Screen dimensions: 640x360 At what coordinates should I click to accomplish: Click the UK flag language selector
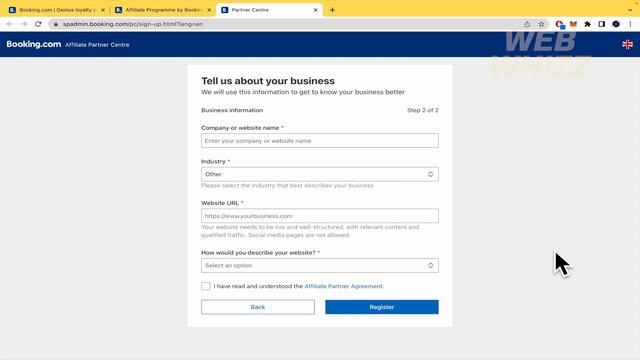point(627,44)
